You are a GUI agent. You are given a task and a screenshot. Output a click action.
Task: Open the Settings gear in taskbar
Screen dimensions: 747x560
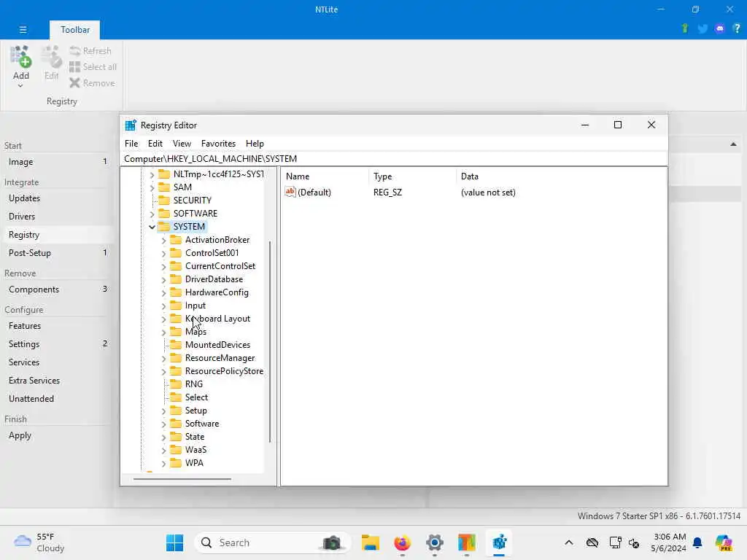(435, 542)
